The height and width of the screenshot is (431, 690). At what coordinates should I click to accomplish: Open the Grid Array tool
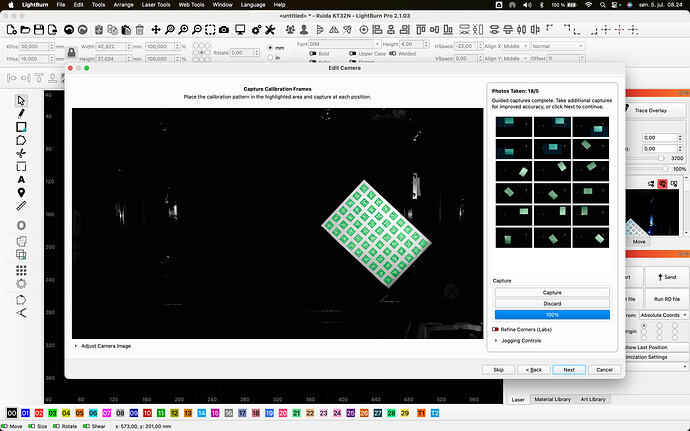point(21,270)
